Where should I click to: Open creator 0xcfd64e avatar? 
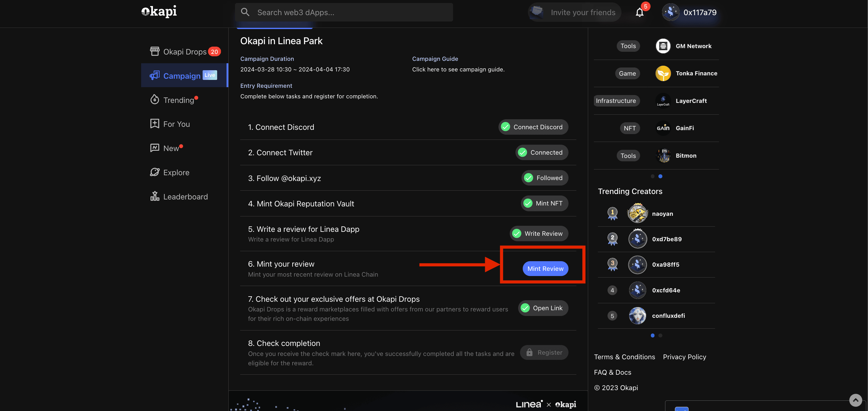tap(637, 290)
